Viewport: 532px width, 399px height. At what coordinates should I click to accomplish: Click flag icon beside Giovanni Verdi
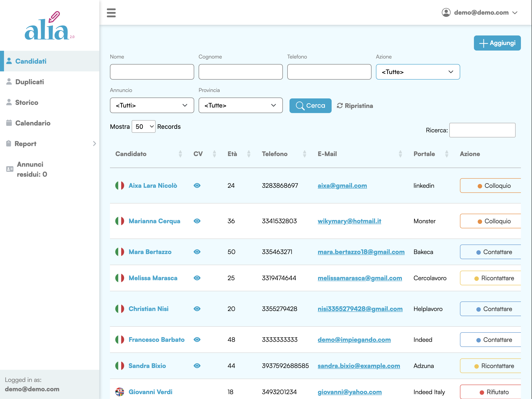click(x=119, y=392)
